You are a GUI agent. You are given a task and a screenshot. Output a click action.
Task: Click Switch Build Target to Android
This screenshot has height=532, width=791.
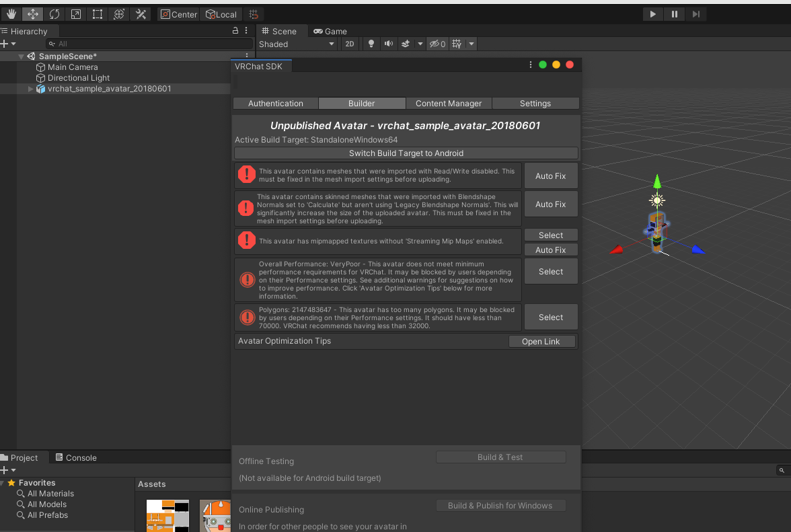click(406, 153)
